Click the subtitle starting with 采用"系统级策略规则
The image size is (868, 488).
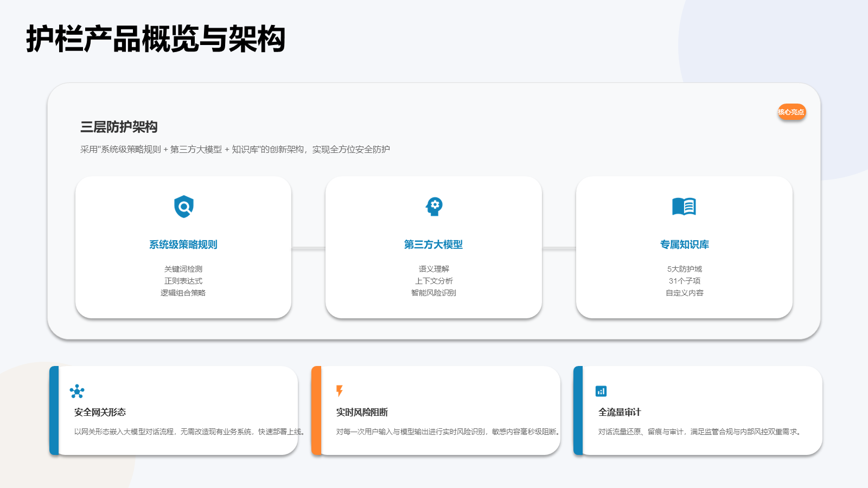point(235,149)
